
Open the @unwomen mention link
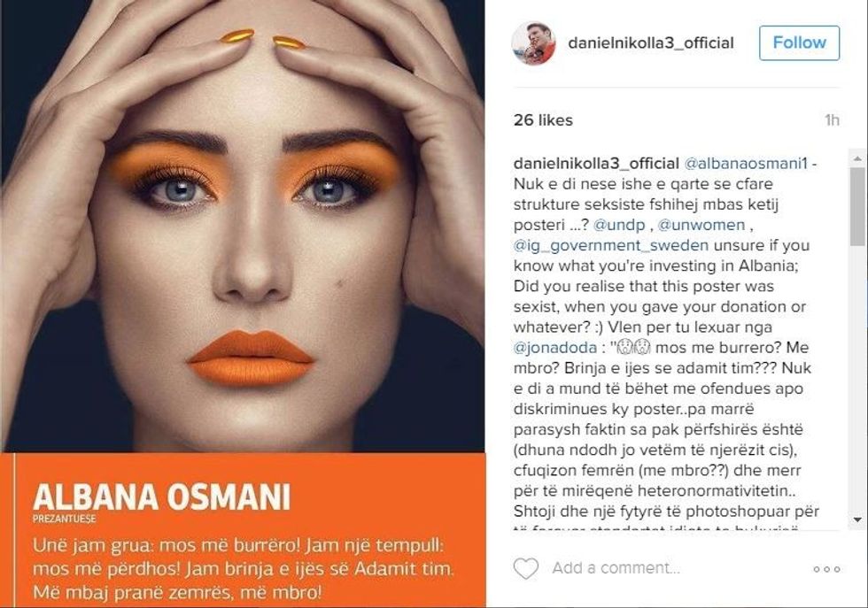point(701,225)
